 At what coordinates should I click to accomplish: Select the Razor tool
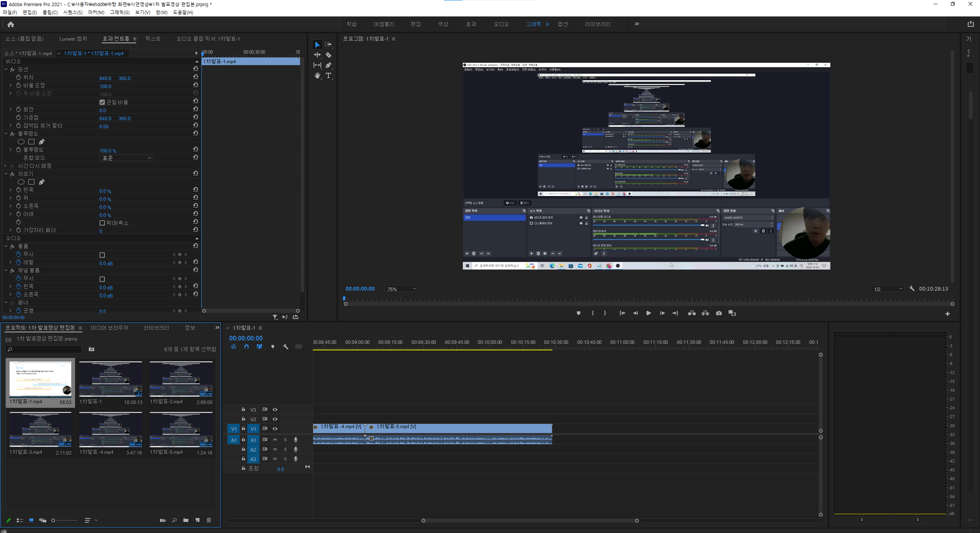[328, 55]
